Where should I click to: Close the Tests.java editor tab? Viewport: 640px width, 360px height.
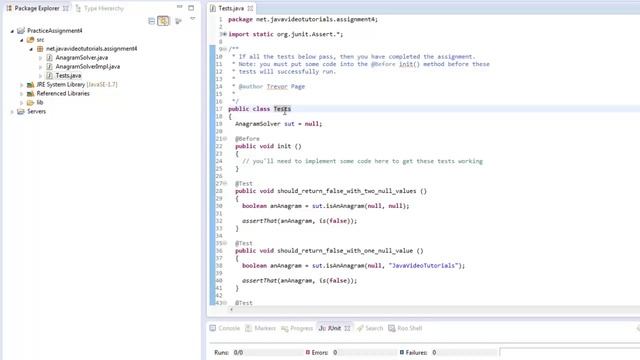(x=250, y=8)
